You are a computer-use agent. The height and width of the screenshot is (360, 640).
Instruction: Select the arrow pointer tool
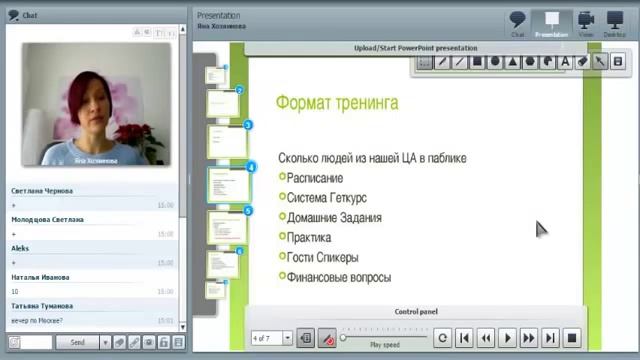pyautogui.click(x=600, y=62)
